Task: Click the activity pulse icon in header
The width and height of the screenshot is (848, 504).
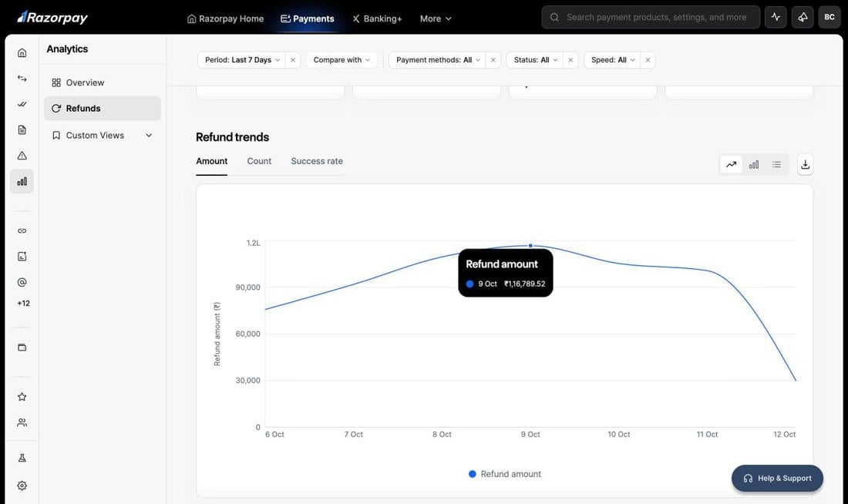Action: click(x=776, y=17)
